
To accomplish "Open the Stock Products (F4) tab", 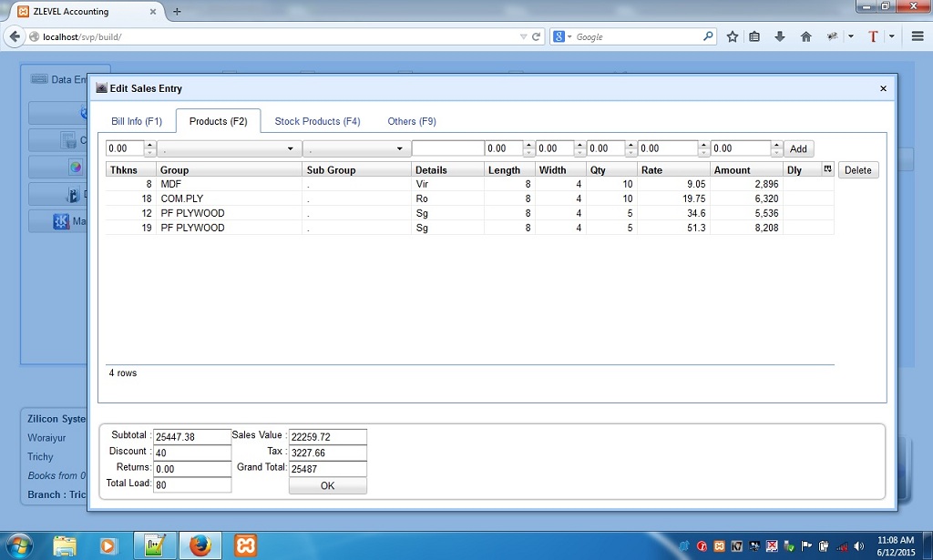I will pyautogui.click(x=317, y=120).
